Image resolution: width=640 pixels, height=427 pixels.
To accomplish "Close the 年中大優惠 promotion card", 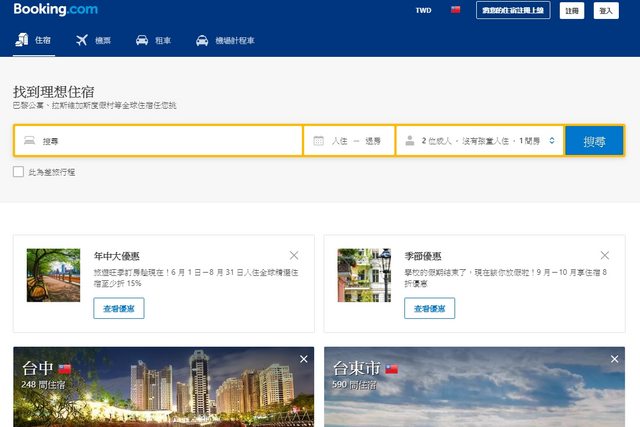I will point(293,256).
